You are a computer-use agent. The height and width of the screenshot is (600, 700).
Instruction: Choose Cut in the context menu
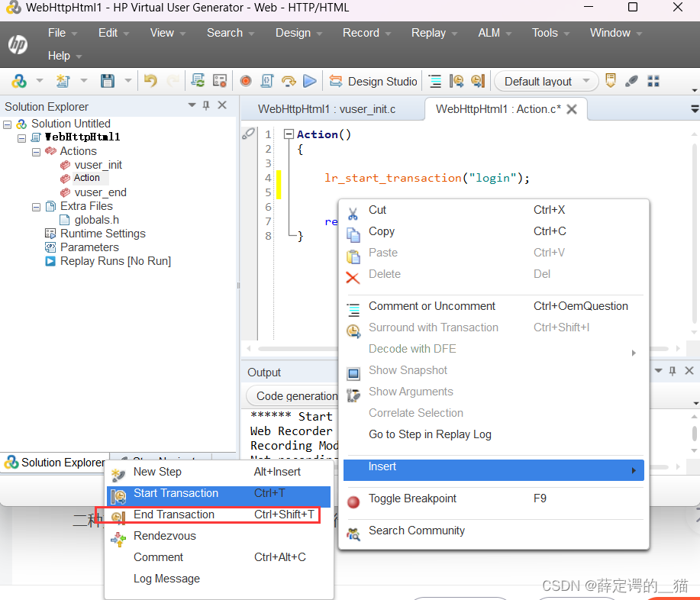(494, 210)
